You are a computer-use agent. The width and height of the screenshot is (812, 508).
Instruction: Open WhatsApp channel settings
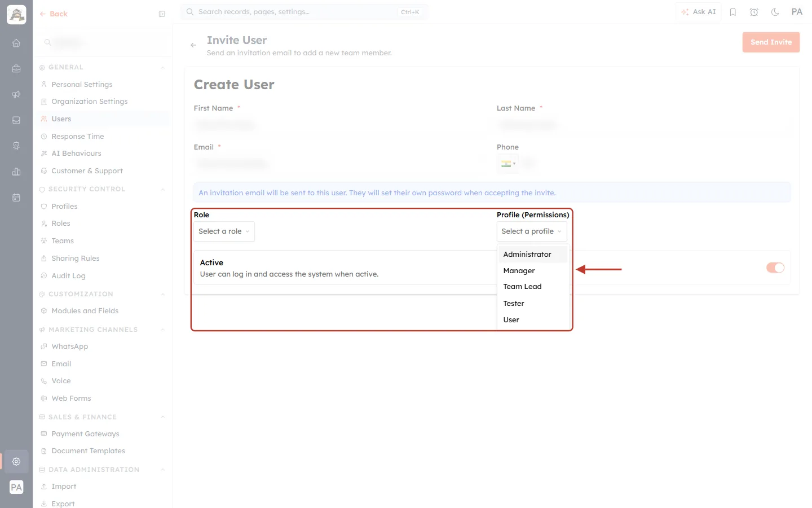[x=69, y=347]
